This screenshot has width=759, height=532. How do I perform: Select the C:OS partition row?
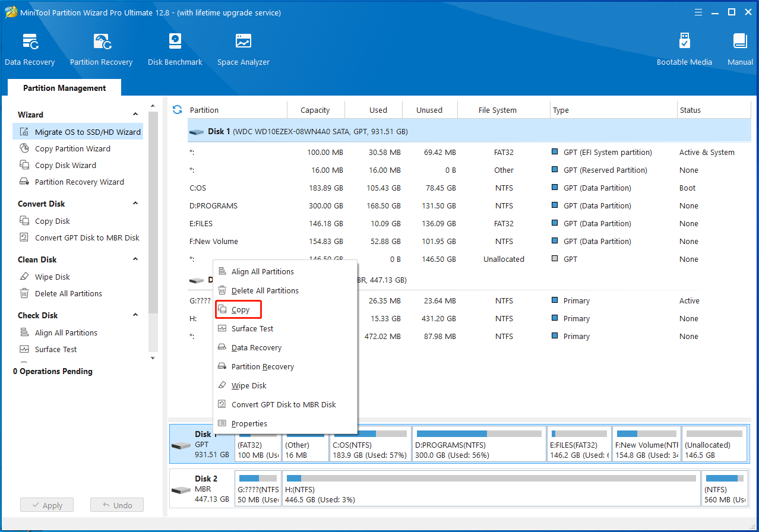point(469,188)
